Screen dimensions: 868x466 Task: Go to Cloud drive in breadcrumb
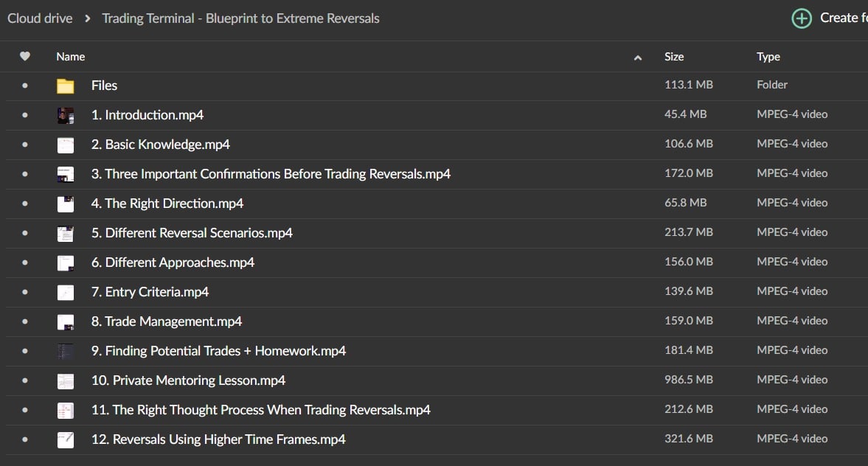point(40,18)
